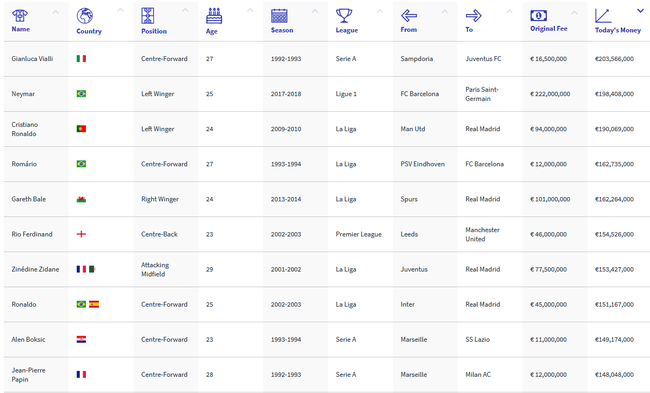Sort by Position using its chevron
Image resolution: width=650 pixels, height=393 pixels.
[185, 10]
